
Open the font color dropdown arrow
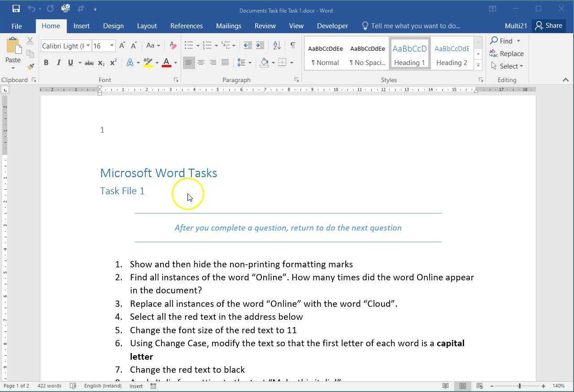tap(175, 63)
